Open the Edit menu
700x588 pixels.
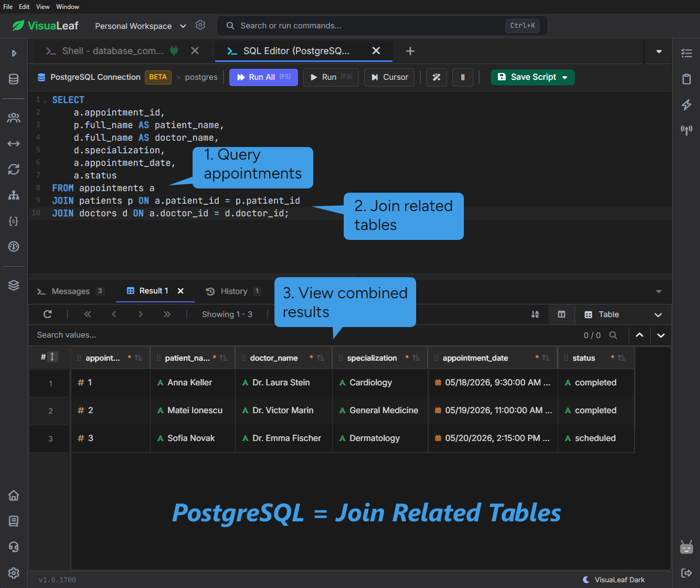[24, 7]
